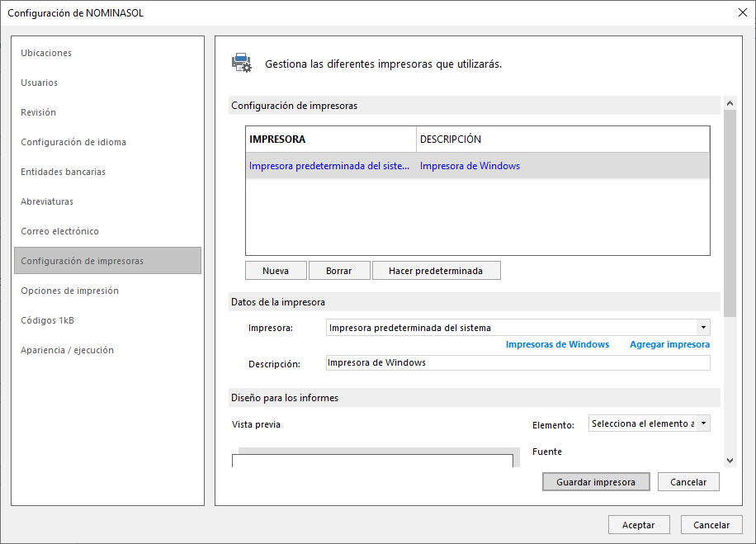Viewport: 756px width, 544px height.
Task: Open Apariencia / ejecución section
Action: tap(68, 350)
